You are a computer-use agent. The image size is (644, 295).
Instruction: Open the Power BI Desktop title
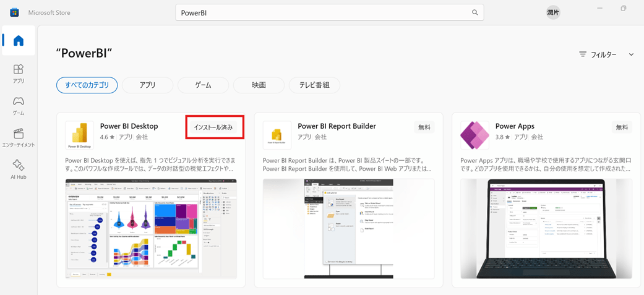(x=129, y=126)
